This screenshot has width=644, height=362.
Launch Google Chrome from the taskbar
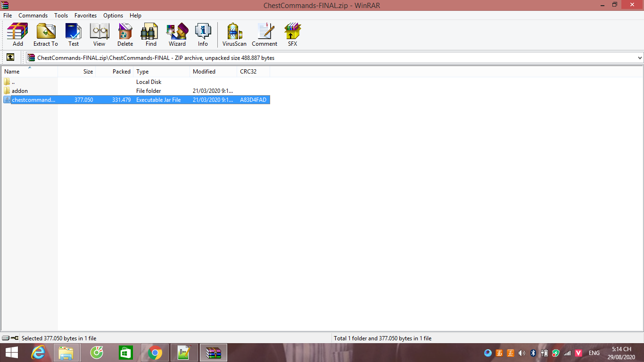point(155,353)
